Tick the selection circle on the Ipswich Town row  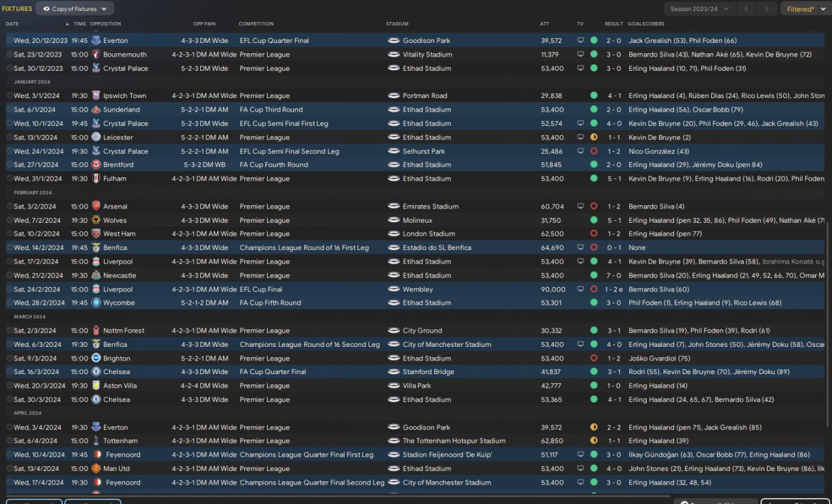click(9, 95)
